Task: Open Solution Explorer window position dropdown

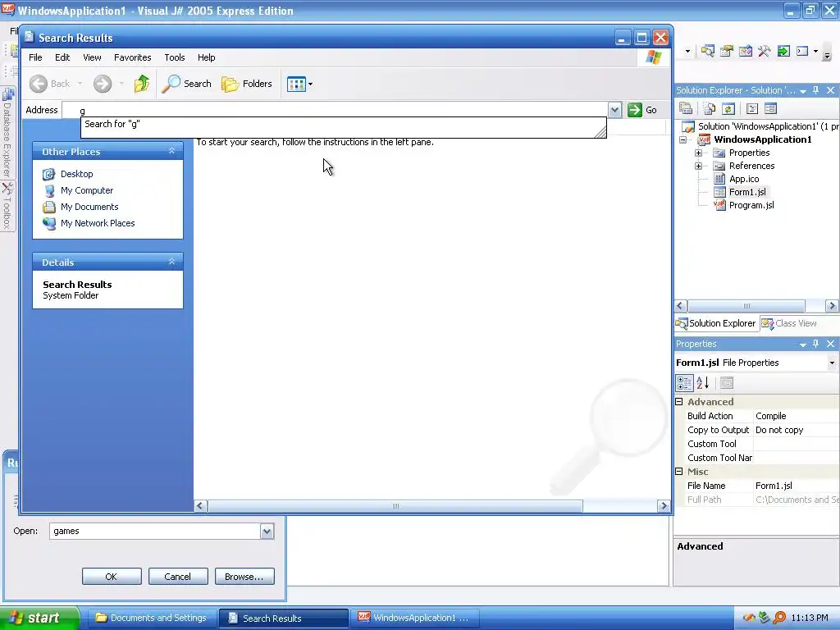Action: [x=803, y=91]
